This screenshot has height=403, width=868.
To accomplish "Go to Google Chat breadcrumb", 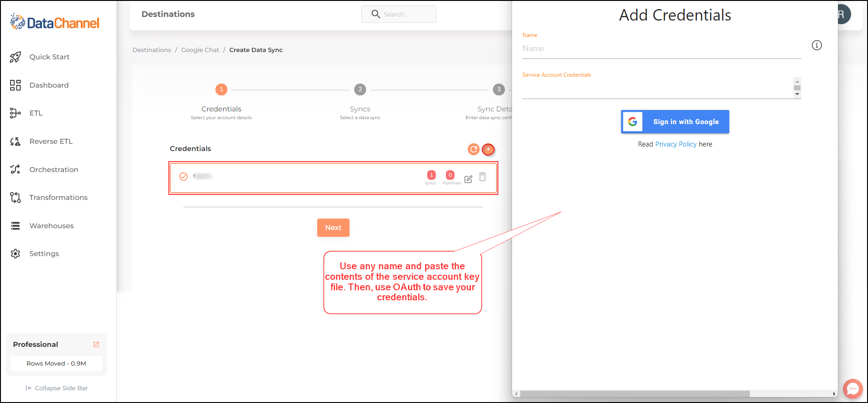I will point(200,50).
